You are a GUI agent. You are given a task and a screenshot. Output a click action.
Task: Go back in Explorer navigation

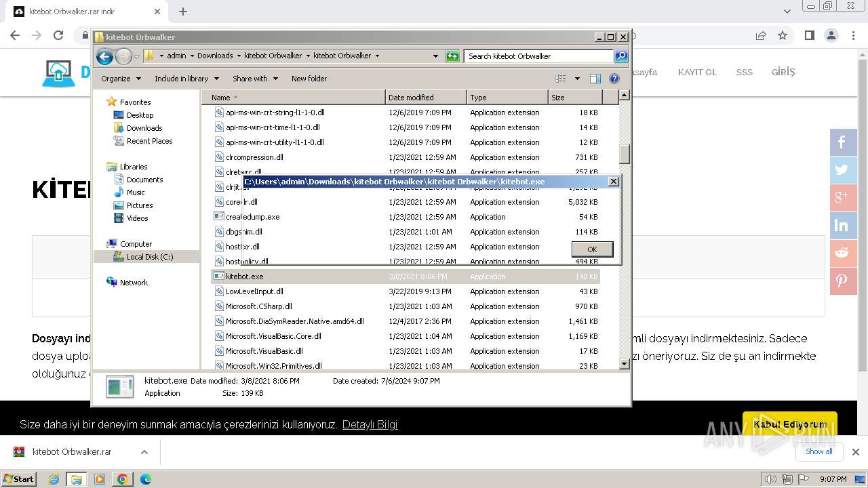[104, 56]
